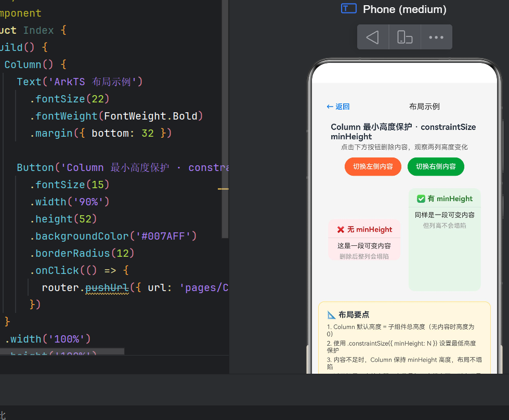The height and width of the screenshot is (420, 509).
Task: Click the deprecated pushUrl call in code
Action: pos(107,288)
